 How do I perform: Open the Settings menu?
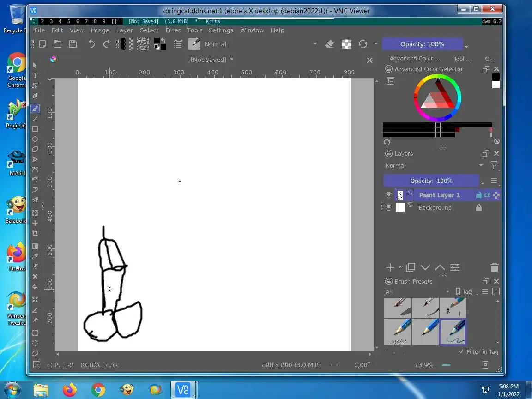point(221,30)
